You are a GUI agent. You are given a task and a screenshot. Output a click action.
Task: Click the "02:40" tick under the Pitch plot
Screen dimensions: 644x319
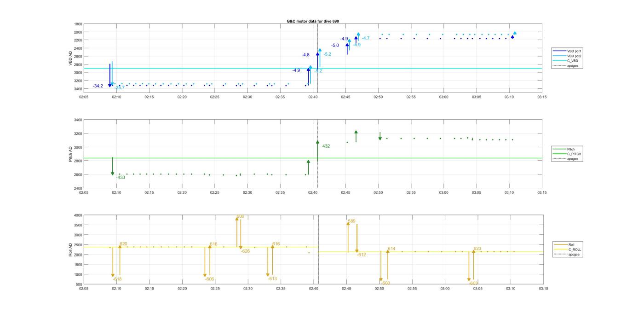click(x=313, y=193)
